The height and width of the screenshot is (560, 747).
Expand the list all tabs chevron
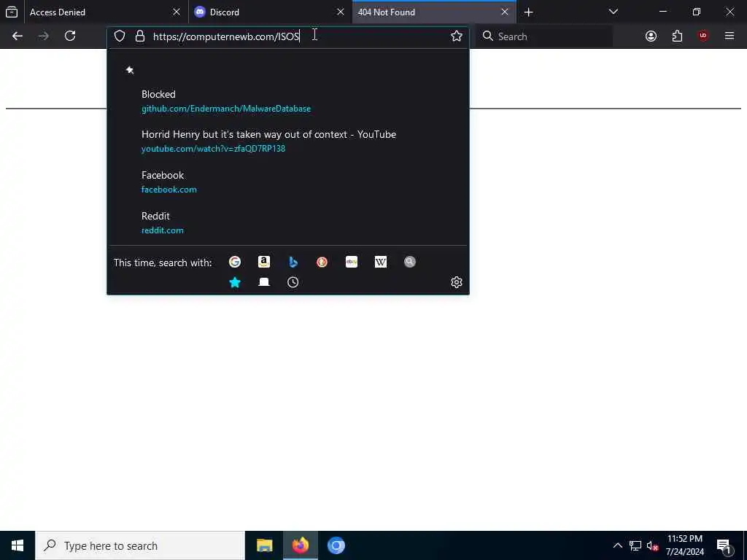(613, 12)
